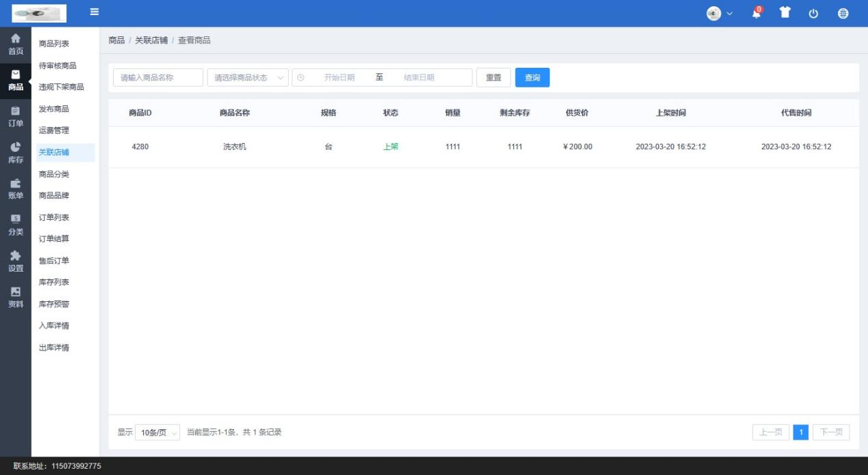Click the 查看商品 breadcrumb text
This screenshot has height=475, width=868.
194,40
